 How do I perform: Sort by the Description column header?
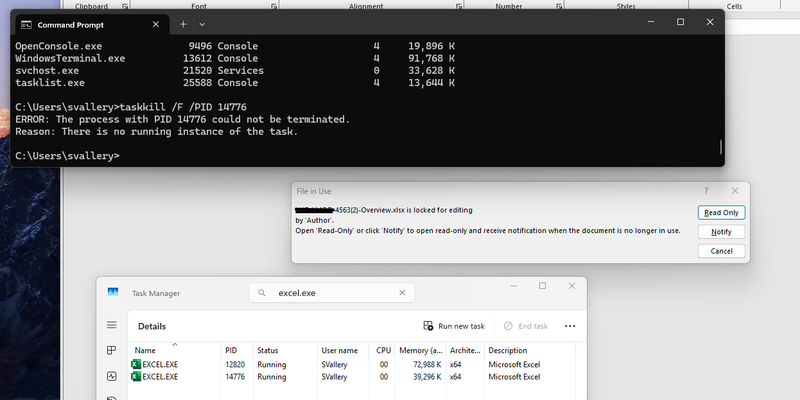(x=530, y=351)
